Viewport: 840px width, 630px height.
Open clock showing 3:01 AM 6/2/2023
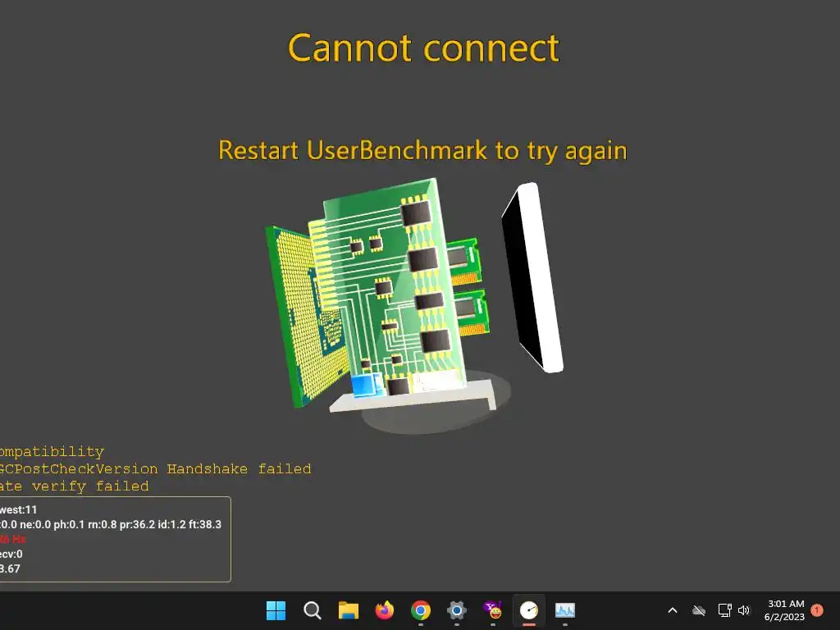[x=784, y=610]
